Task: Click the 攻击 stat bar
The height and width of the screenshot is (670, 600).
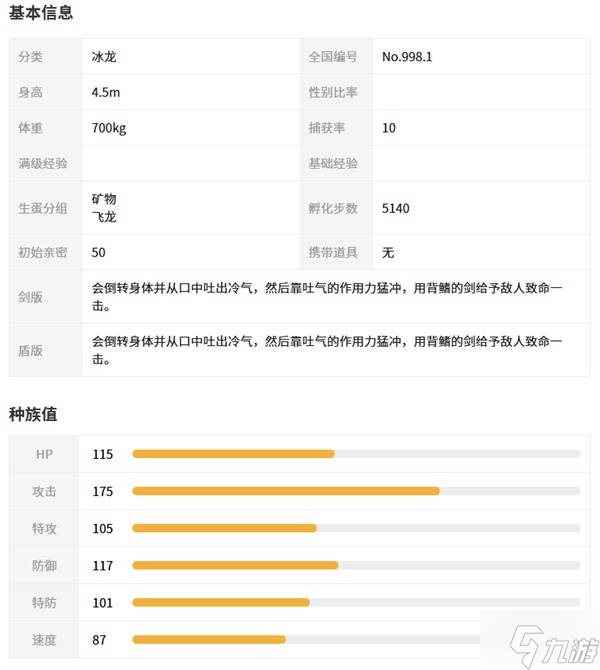Action: tap(355, 491)
